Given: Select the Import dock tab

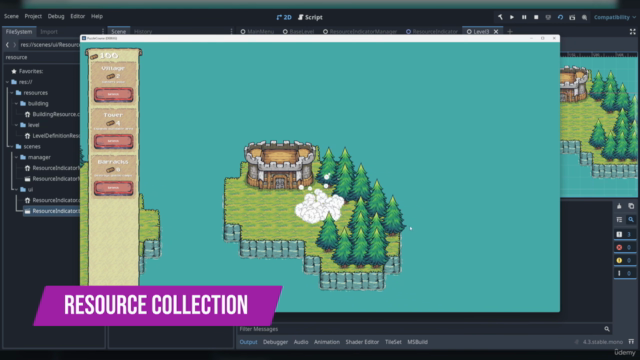Looking at the screenshot, I should click(49, 31).
